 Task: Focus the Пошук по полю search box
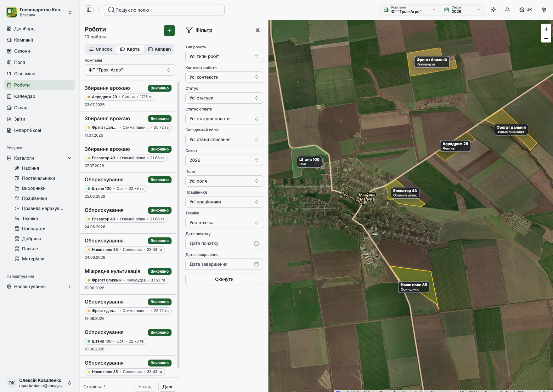point(164,10)
